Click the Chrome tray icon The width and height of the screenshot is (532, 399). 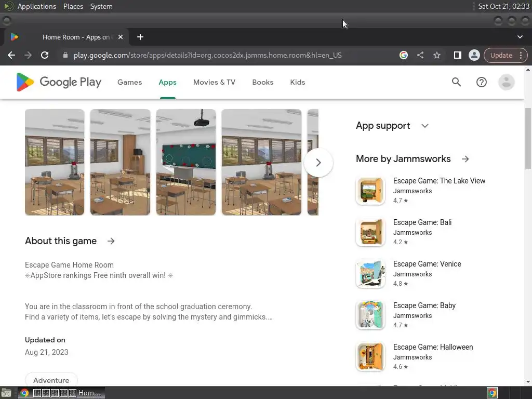[492, 393]
